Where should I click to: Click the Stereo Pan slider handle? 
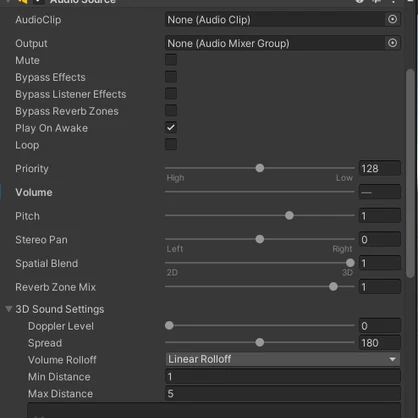[260, 239]
